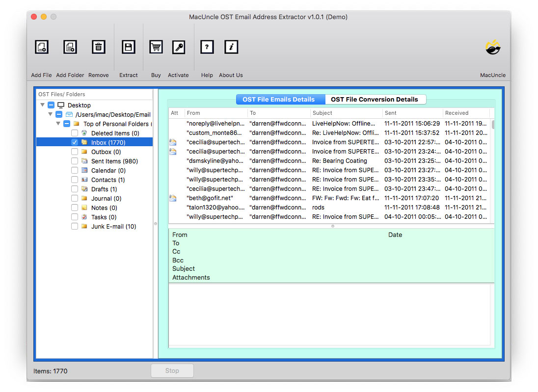Screen dimensions: 538x392
Task: Check the Deleted Items checkbox
Action: click(75, 133)
